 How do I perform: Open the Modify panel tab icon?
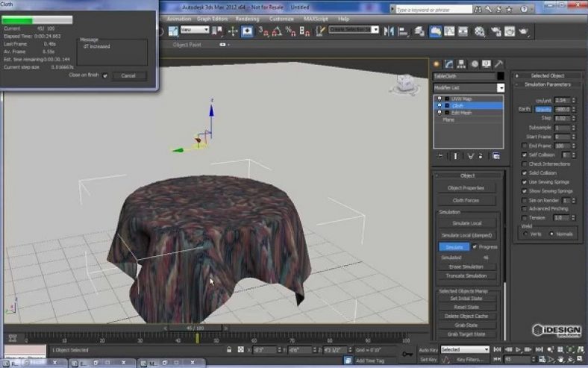(x=449, y=63)
